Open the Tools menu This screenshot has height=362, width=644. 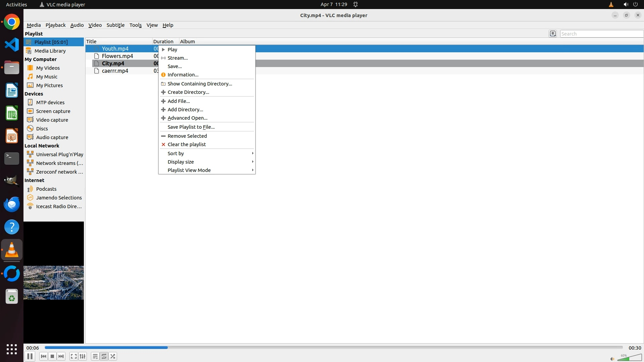136,25
